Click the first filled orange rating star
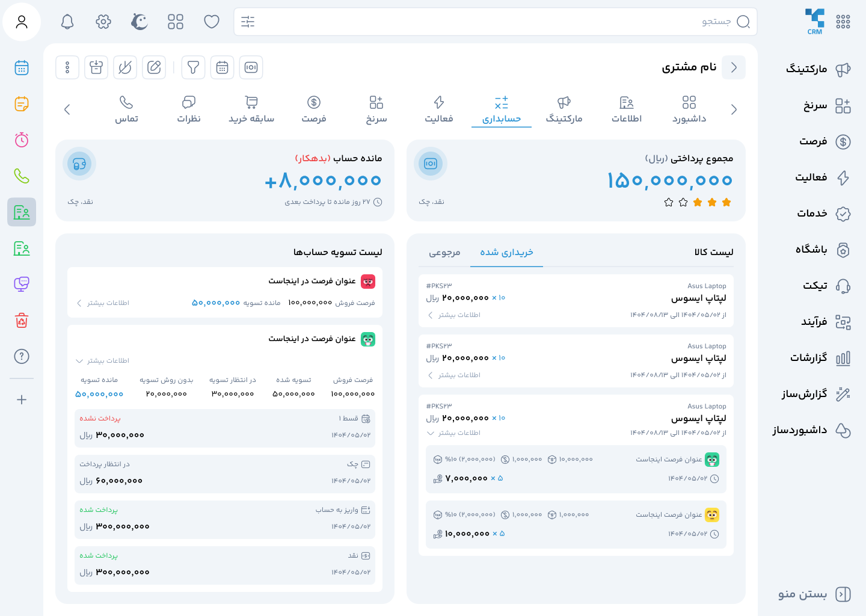 726,202
